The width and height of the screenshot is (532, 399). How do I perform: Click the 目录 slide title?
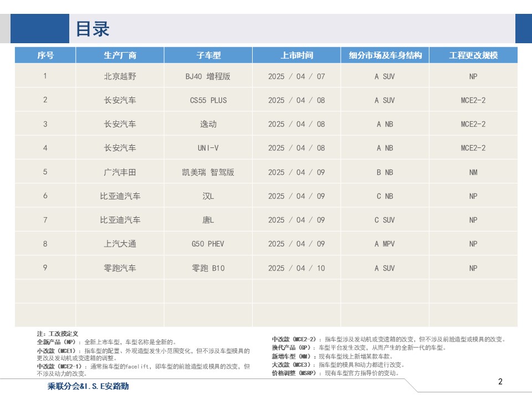(93, 29)
